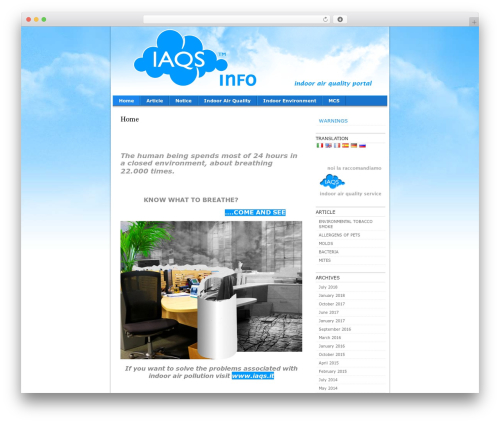Image resolution: width=500 pixels, height=423 pixels.
Task: Open the January 2016 archive
Action: tap(332, 346)
